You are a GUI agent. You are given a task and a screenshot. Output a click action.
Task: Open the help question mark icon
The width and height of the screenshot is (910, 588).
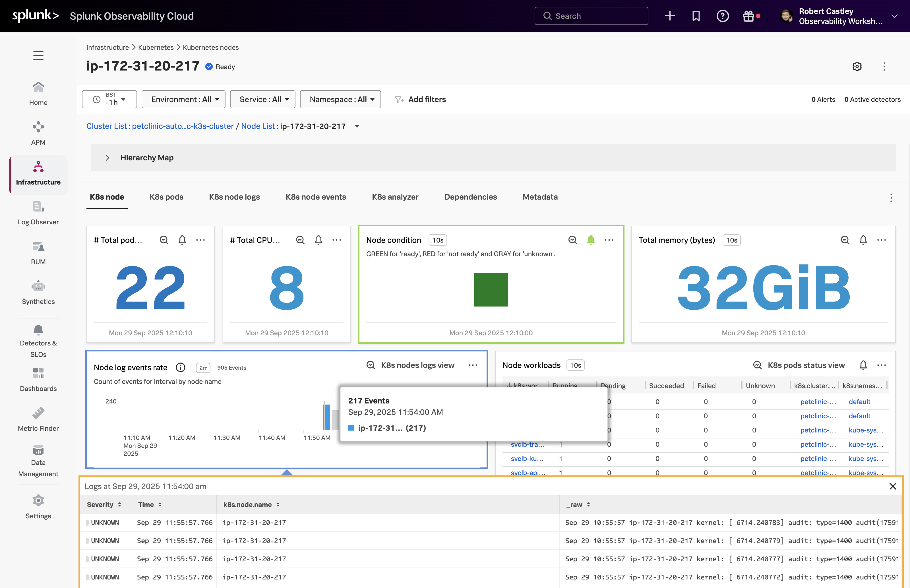tap(723, 16)
